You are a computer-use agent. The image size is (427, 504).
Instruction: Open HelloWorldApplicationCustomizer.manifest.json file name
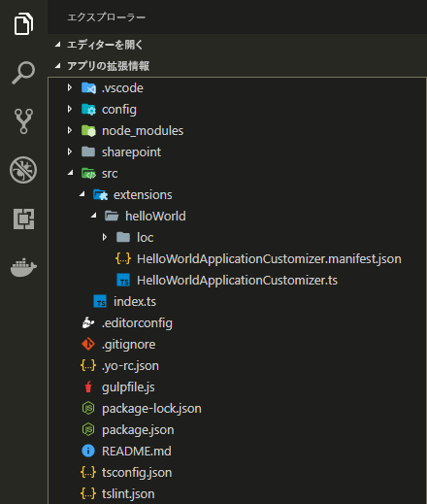pyautogui.click(x=269, y=259)
